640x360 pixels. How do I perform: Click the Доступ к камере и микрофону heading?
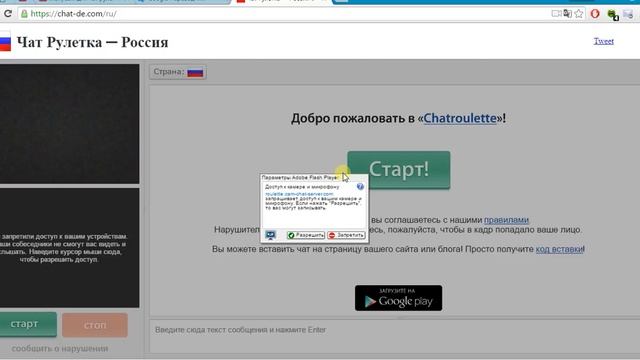(302, 187)
